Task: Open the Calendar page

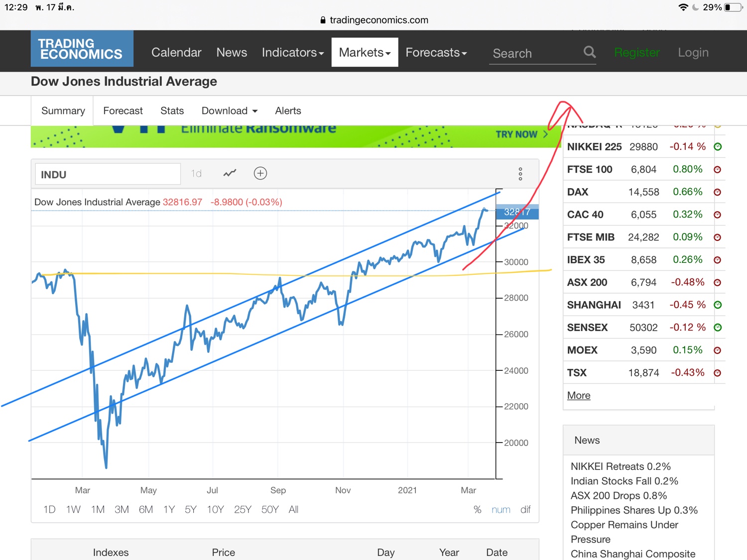Action: click(x=176, y=52)
